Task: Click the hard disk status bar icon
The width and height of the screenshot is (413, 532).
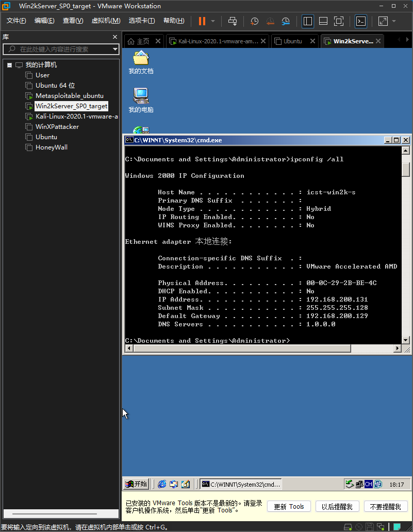Action: point(348,527)
